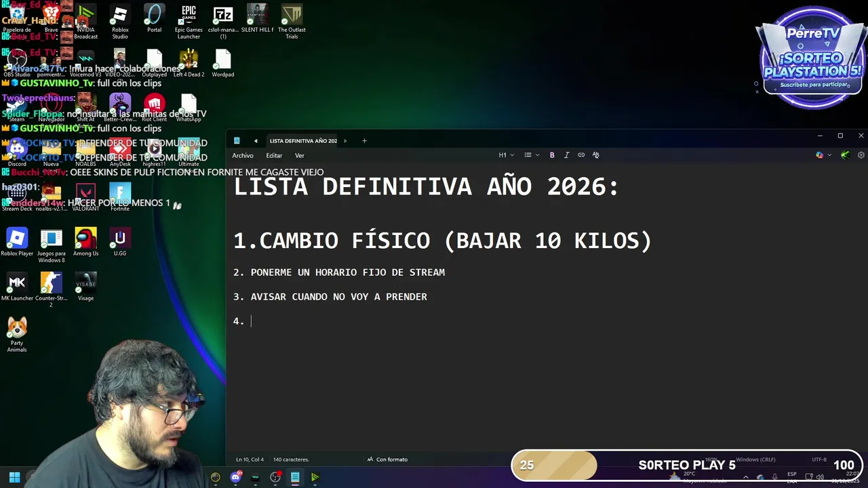Open The Outlast Trials desktop icon

pyautogui.click(x=292, y=22)
